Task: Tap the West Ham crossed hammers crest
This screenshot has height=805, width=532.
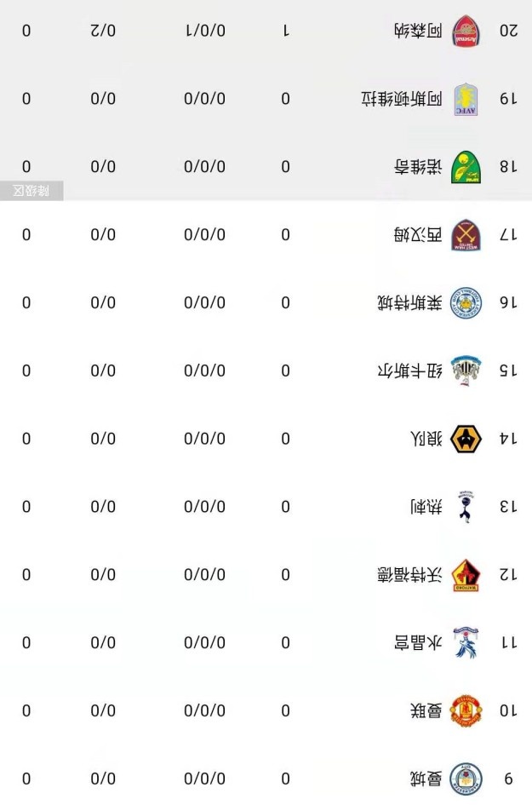Action: click(466, 235)
